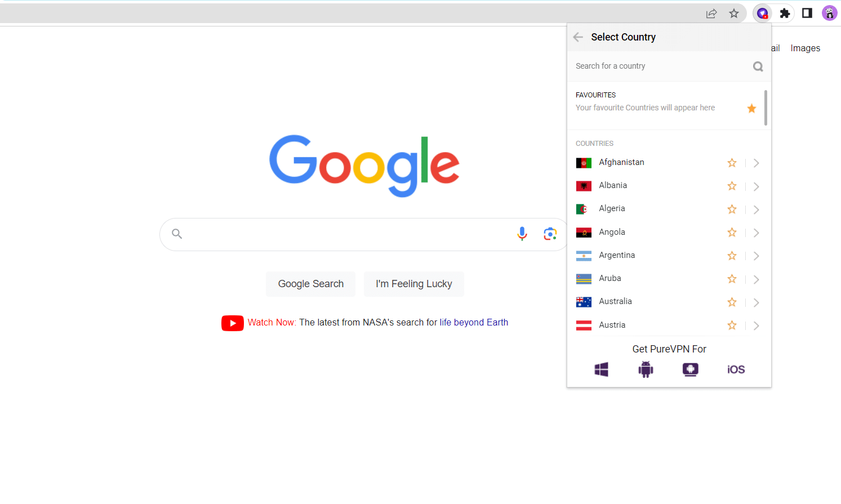Select Albania from country list
The image size is (841, 504).
click(x=613, y=185)
